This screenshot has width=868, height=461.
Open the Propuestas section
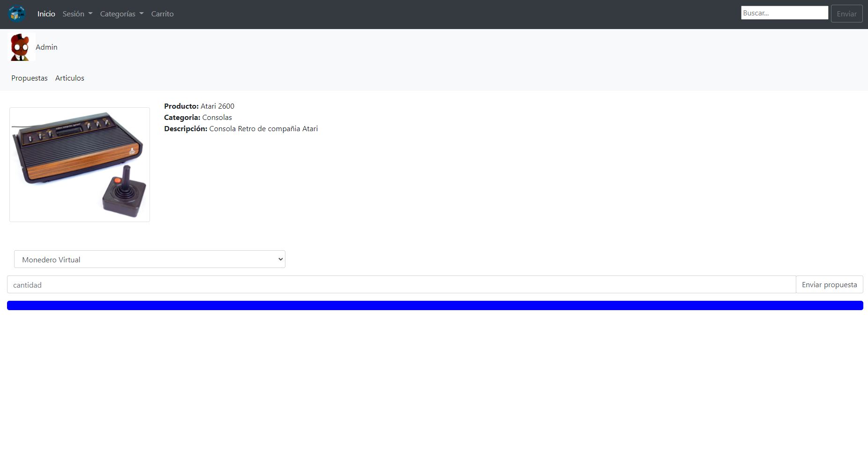pyautogui.click(x=30, y=78)
